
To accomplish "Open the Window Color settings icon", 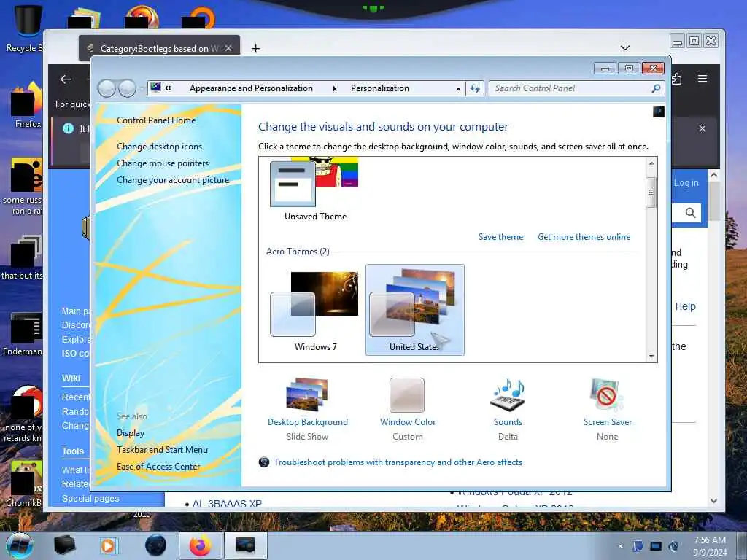I will [x=407, y=394].
